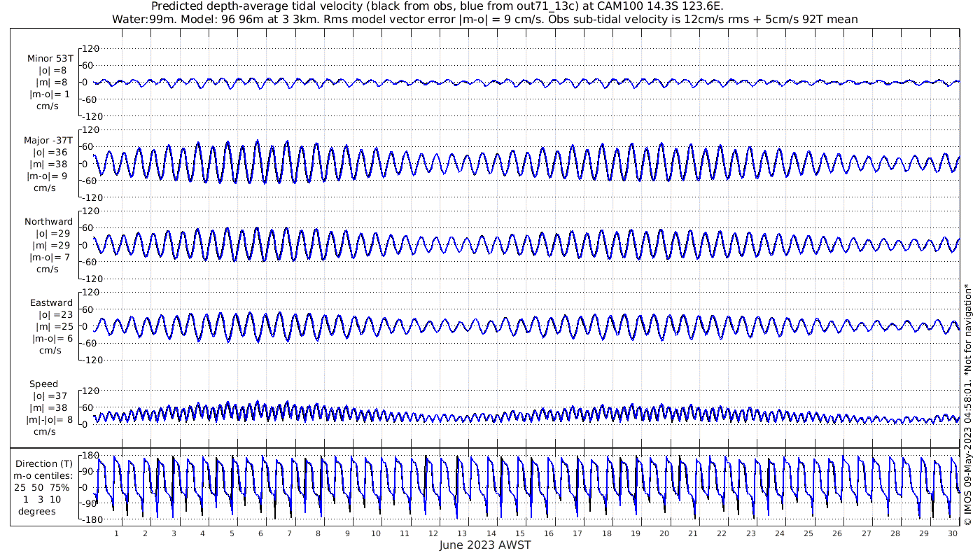Viewport: 980px width, 560px height.
Task: Click day 1 on the date axis
Action: tap(116, 533)
